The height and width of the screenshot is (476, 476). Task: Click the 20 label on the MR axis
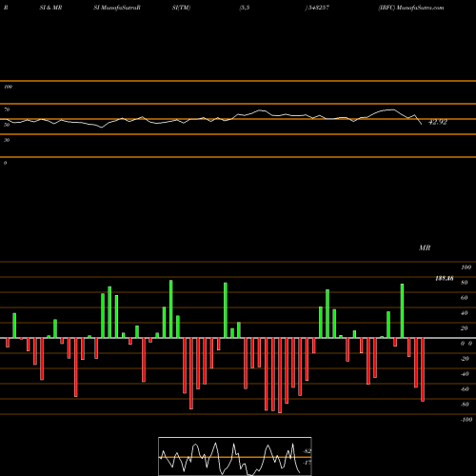[x=464, y=328]
